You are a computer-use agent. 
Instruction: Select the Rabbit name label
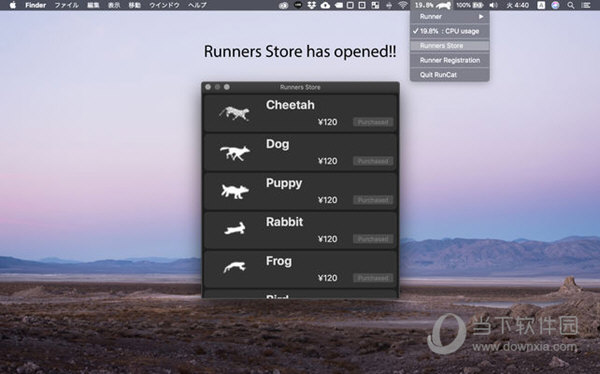pos(284,222)
